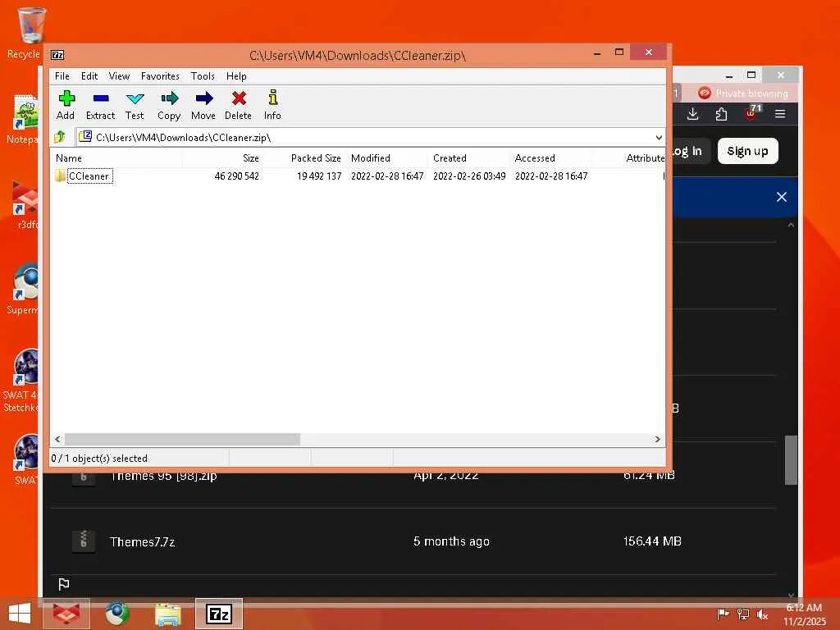Open the browser hamburger menu
This screenshot has width=840, height=630.
pos(780,113)
